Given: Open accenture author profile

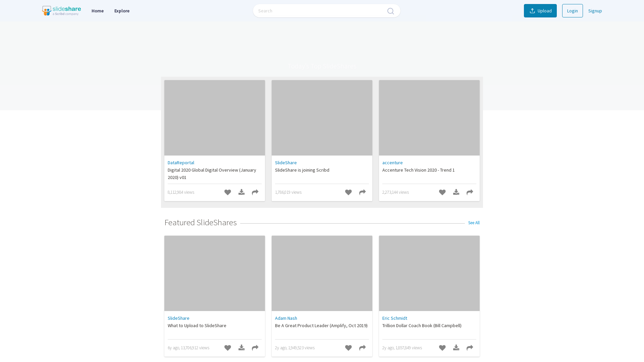Looking at the screenshot, I should tap(392, 163).
